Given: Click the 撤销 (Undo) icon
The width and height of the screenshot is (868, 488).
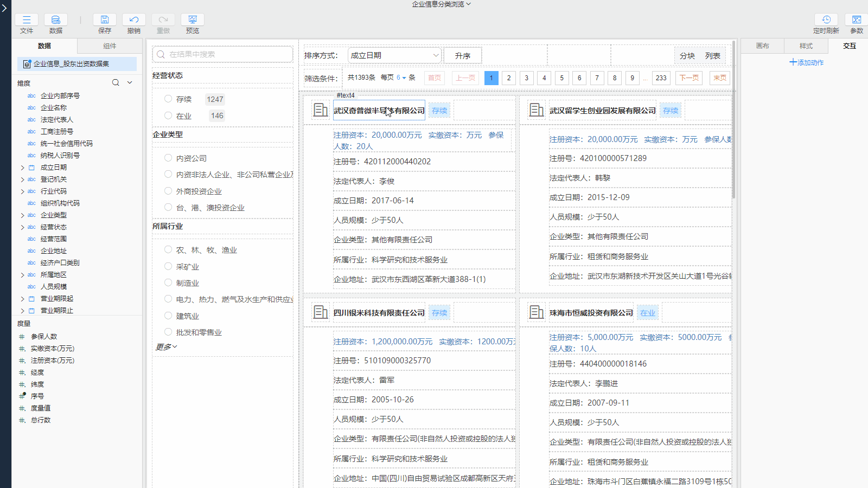Looking at the screenshot, I should 133,20.
